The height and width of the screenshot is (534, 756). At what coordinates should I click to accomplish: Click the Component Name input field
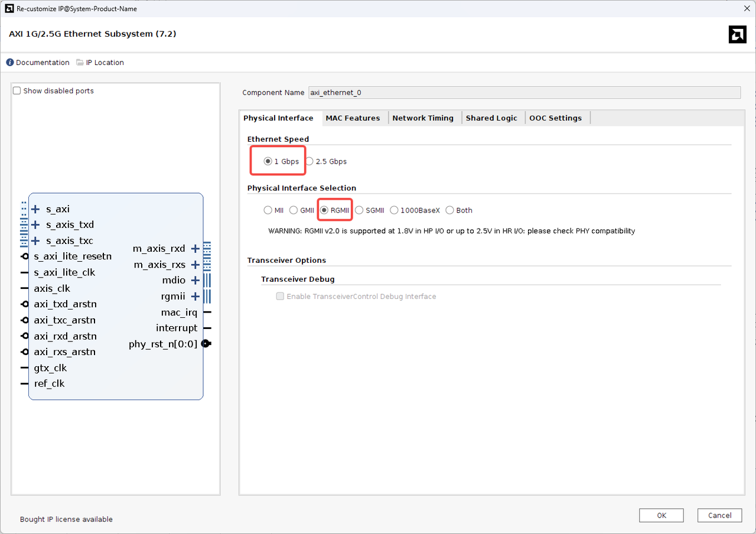pyautogui.click(x=524, y=93)
